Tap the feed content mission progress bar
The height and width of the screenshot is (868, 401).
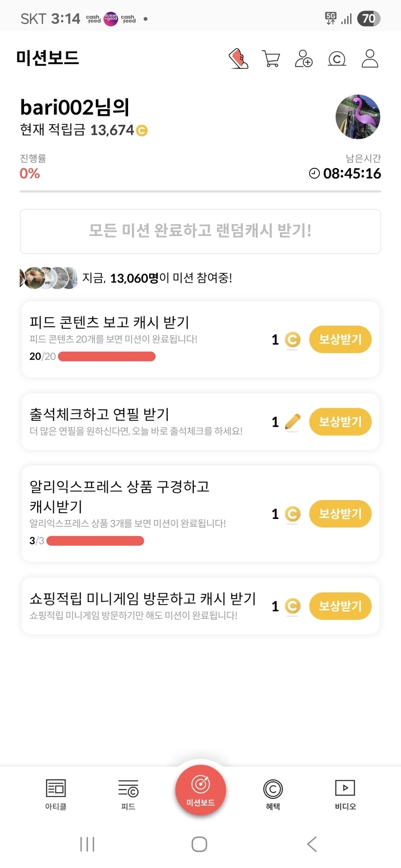(106, 357)
